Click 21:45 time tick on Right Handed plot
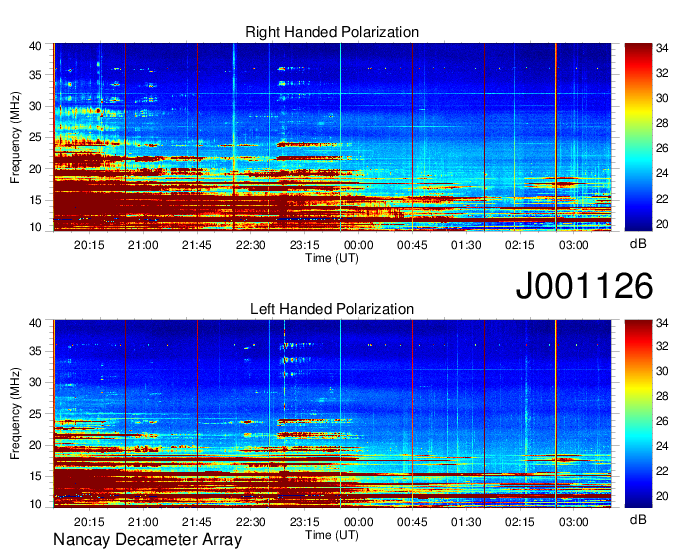The height and width of the screenshot is (552, 680). (x=196, y=245)
